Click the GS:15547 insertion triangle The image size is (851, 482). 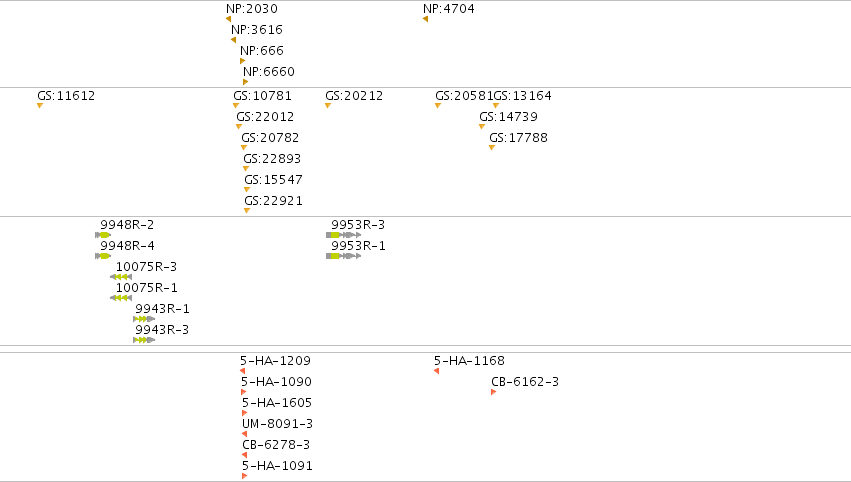(x=247, y=189)
